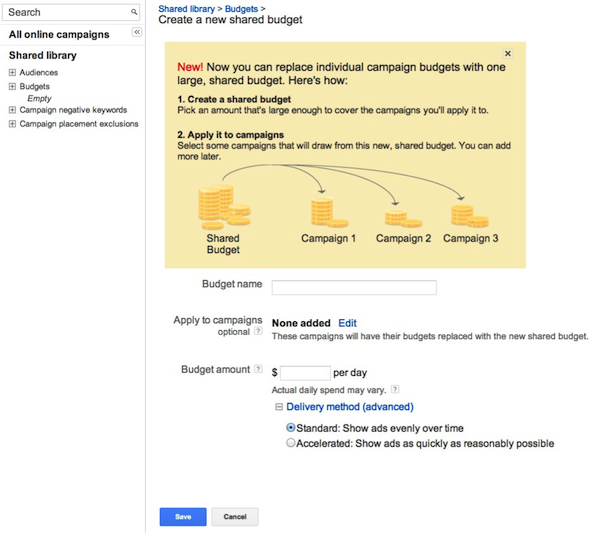This screenshot has height=536, width=600.
Task: Click 'Create a new shared budget' heading
Action: (230, 20)
